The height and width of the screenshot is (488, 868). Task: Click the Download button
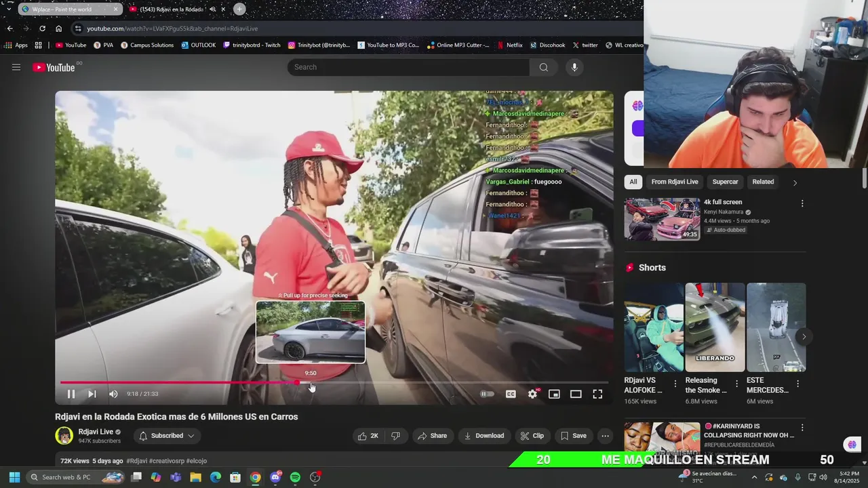click(484, 436)
